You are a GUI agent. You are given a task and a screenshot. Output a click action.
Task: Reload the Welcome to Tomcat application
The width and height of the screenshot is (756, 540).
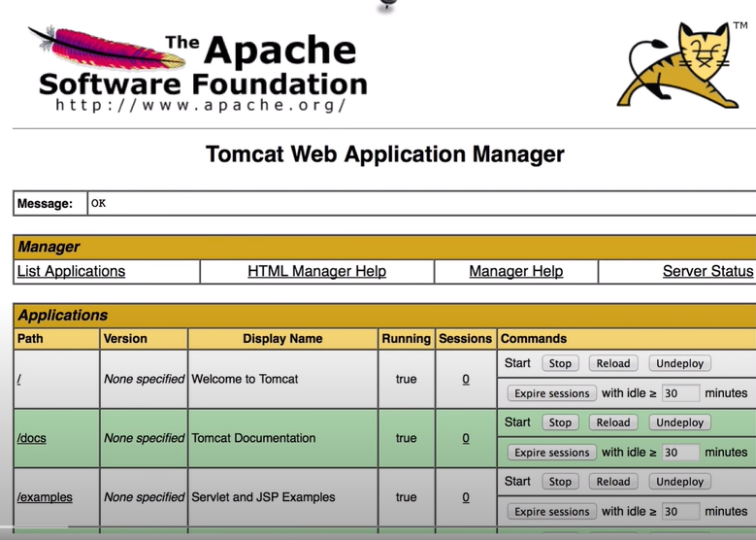pyautogui.click(x=613, y=363)
